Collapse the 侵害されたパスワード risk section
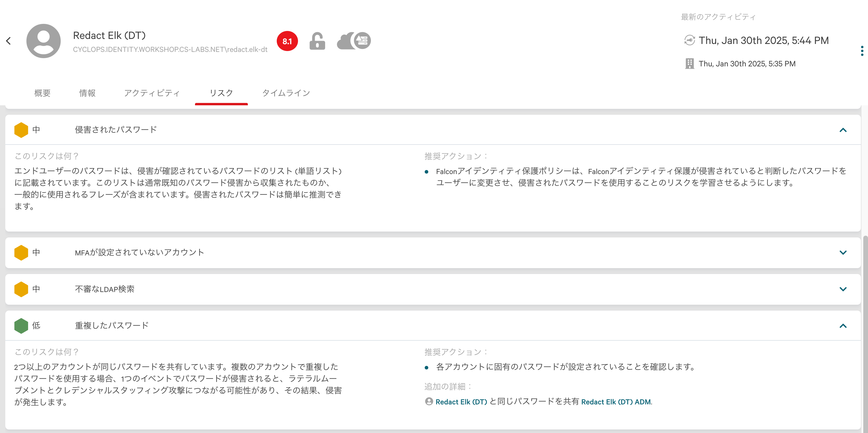Viewport: 868px width, 433px height. [843, 130]
